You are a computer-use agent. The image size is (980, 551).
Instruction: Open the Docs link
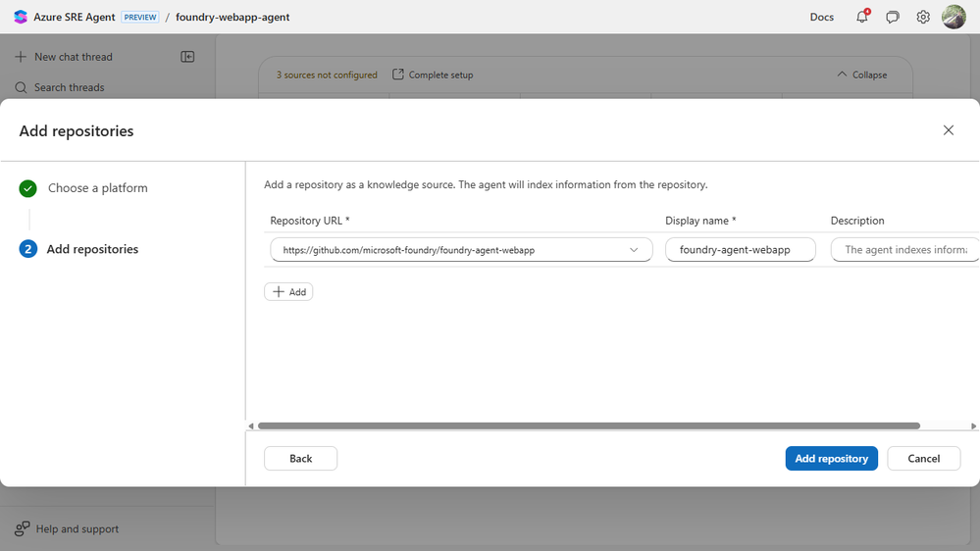(822, 17)
